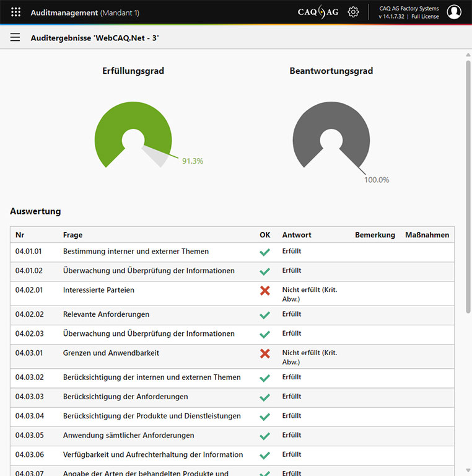Click green checkmark for row 04.03.04

(x=265, y=416)
